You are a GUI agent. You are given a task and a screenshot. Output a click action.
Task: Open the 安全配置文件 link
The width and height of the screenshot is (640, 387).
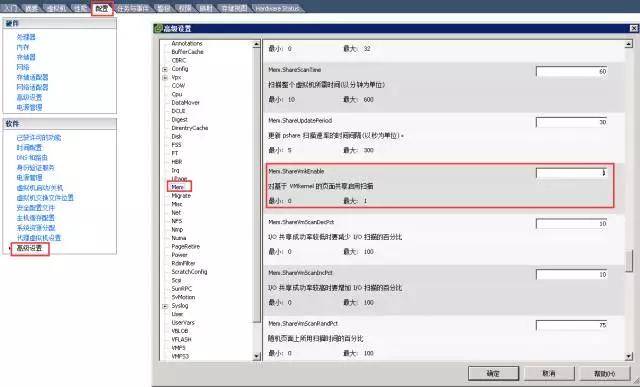[x=36, y=208]
